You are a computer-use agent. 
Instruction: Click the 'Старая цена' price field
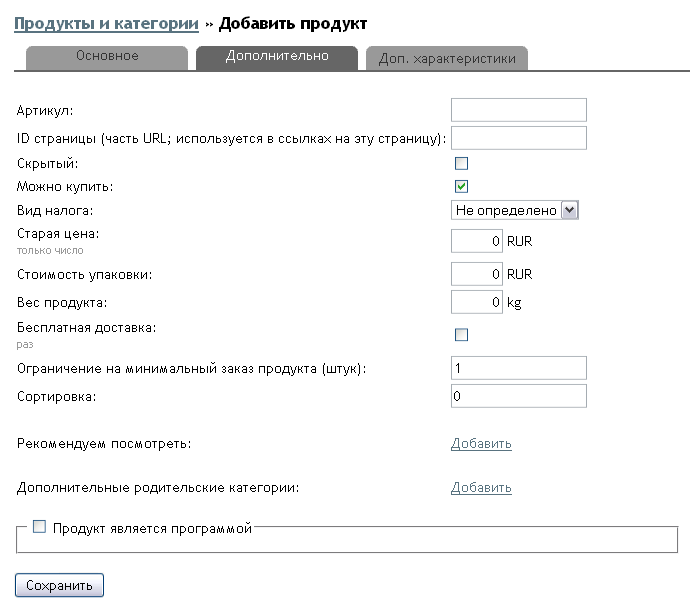[477, 241]
